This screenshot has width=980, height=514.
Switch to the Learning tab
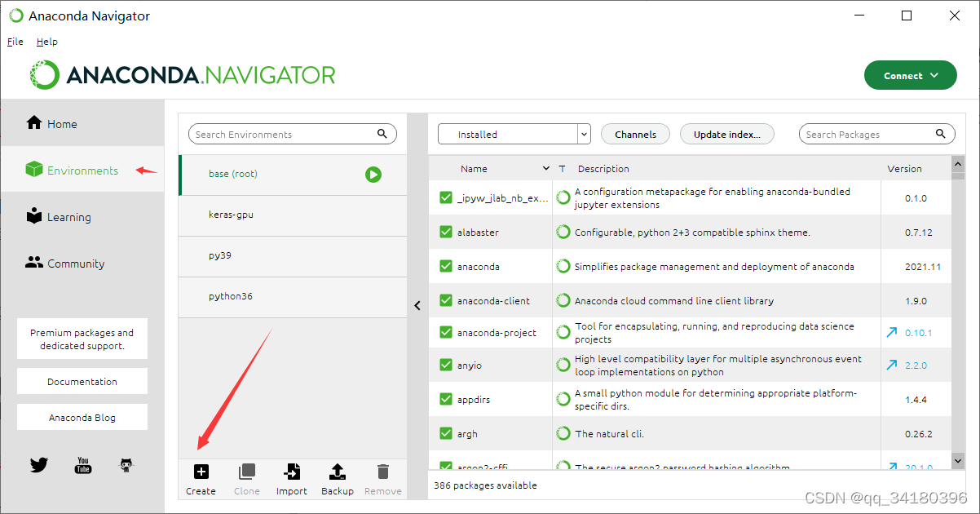click(x=82, y=217)
